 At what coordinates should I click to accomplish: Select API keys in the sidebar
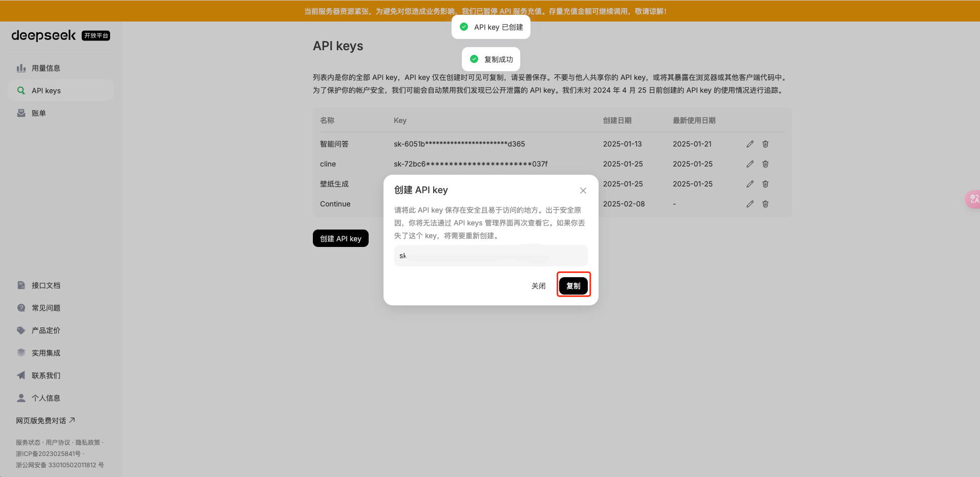[46, 91]
